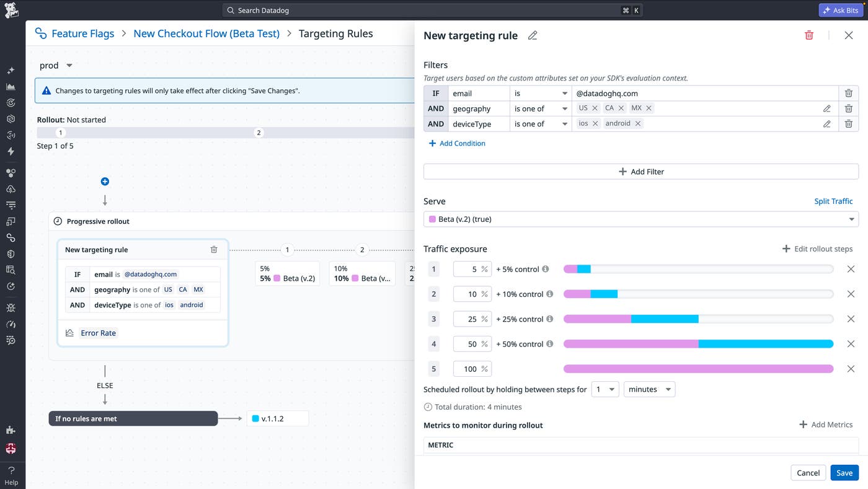Screen dimensions: 868x489
Task: Open the cloud icon in the left sidebar
Action: 11,189
